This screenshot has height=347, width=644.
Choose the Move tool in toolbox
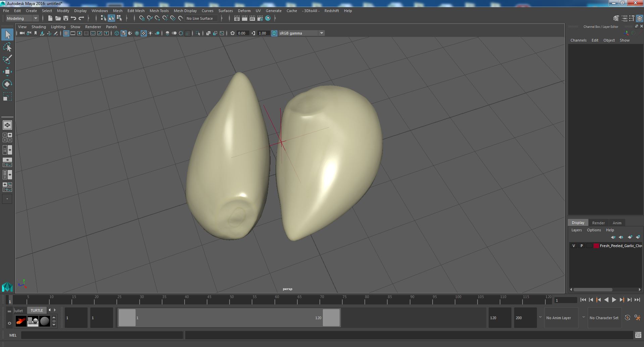[7, 72]
